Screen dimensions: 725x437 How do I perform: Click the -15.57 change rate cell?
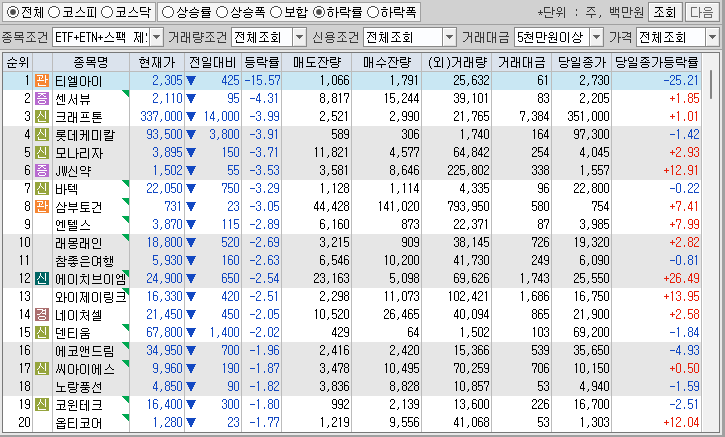click(262, 80)
